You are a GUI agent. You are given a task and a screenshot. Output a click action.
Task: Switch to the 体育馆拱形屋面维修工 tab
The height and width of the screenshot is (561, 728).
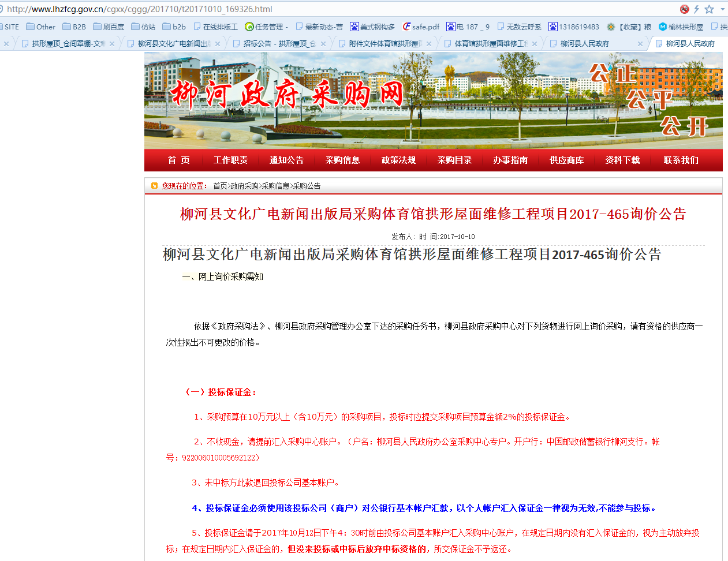pos(490,43)
